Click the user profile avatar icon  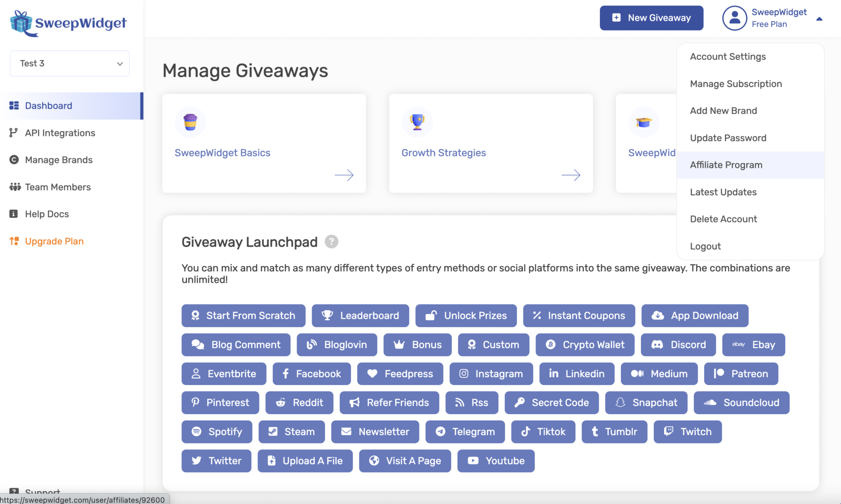tap(734, 18)
